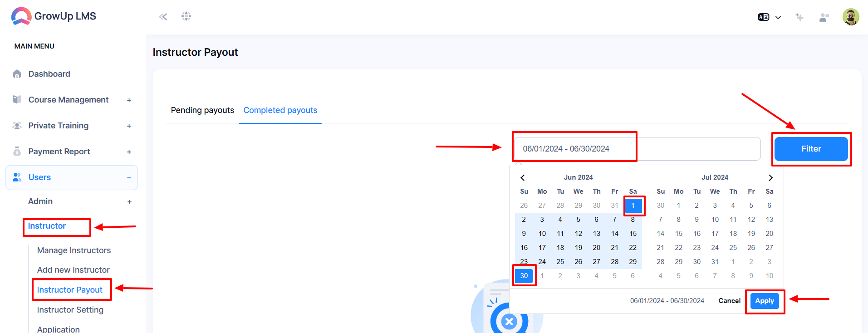Select June 15 in calendar

[x=633, y=234]
